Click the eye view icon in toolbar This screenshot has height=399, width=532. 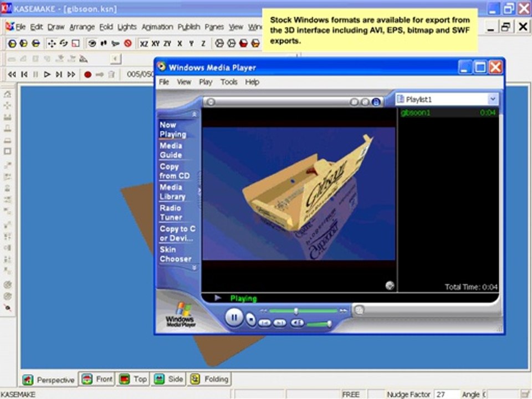pos(91,43)
